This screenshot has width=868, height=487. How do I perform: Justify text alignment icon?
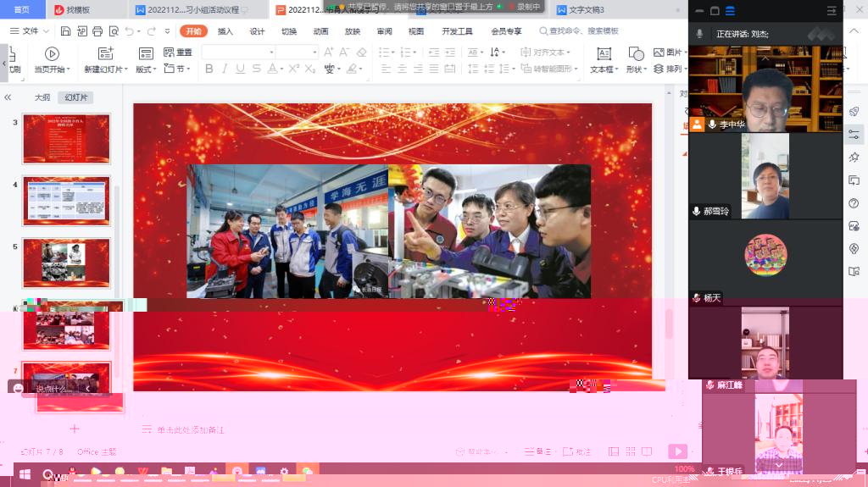[434, 69]
